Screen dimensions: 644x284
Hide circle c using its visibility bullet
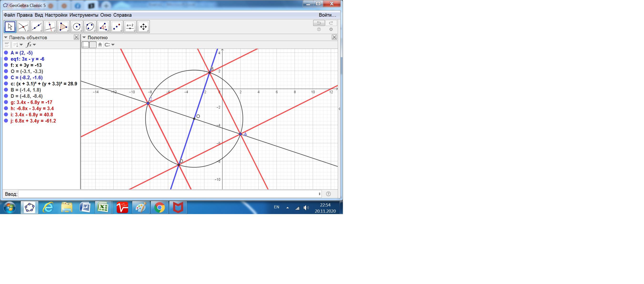point(6,84)
